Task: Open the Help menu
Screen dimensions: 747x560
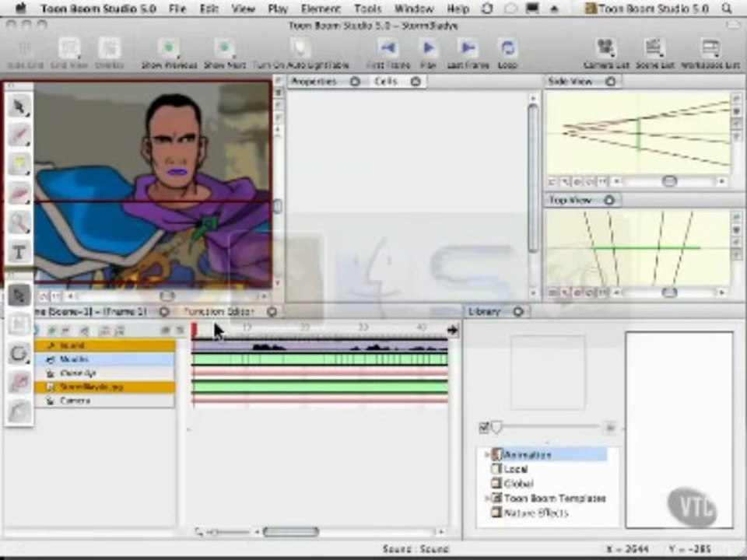Action: (458, 9)
